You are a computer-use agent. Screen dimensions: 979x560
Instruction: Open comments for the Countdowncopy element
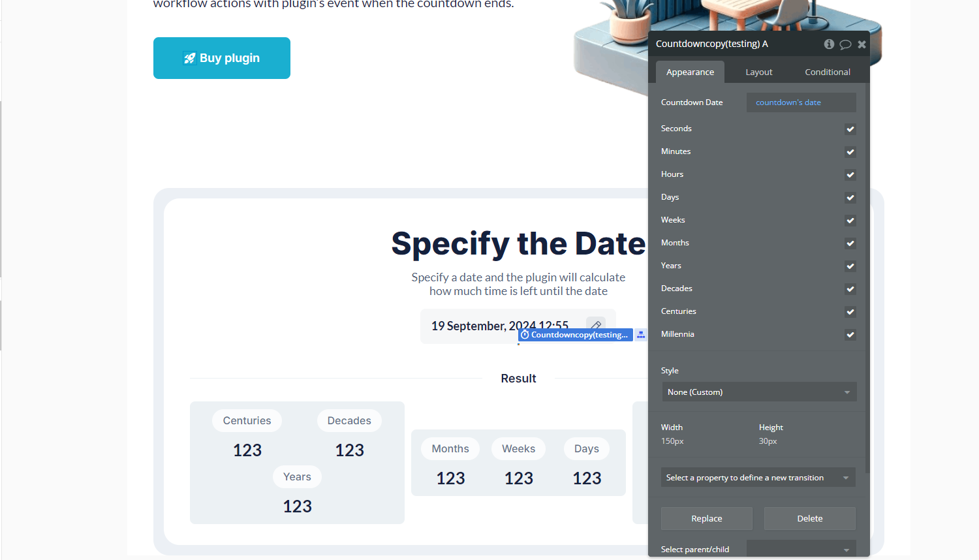[846, 44]
